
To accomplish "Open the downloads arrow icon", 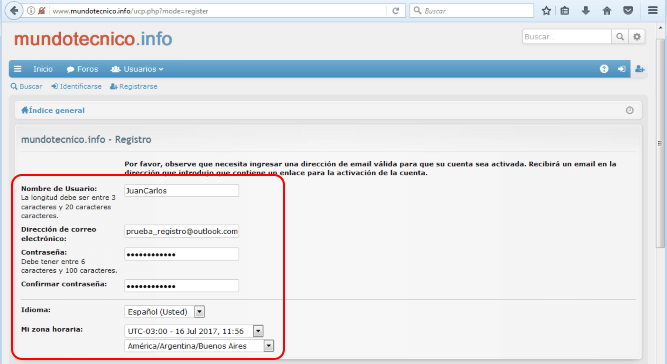I will click(586, 11).
